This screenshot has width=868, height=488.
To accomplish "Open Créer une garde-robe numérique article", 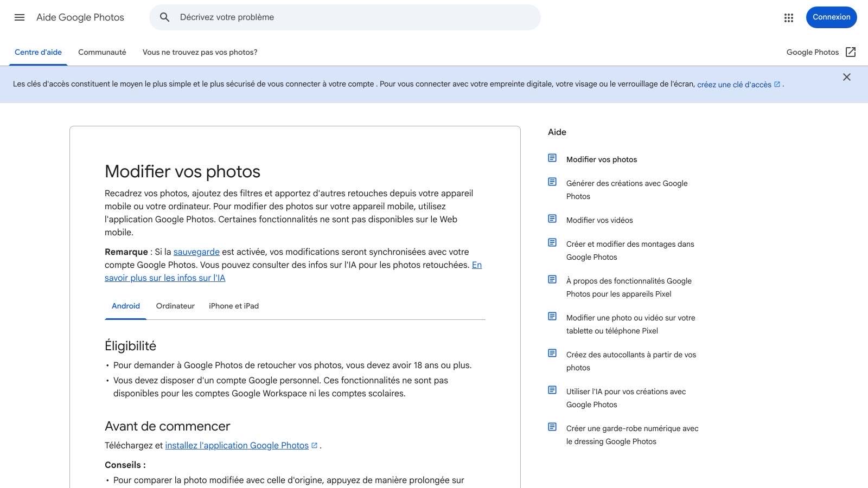I will (x=633, y=435).
